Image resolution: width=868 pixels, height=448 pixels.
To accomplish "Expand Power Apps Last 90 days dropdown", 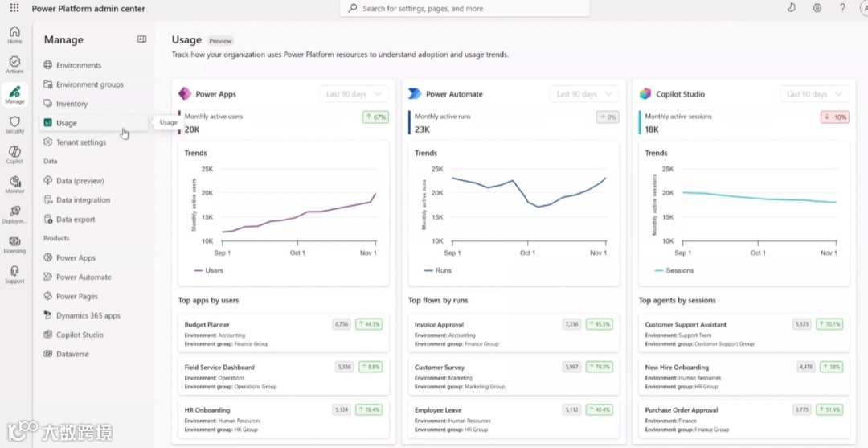I will (354, 94).
